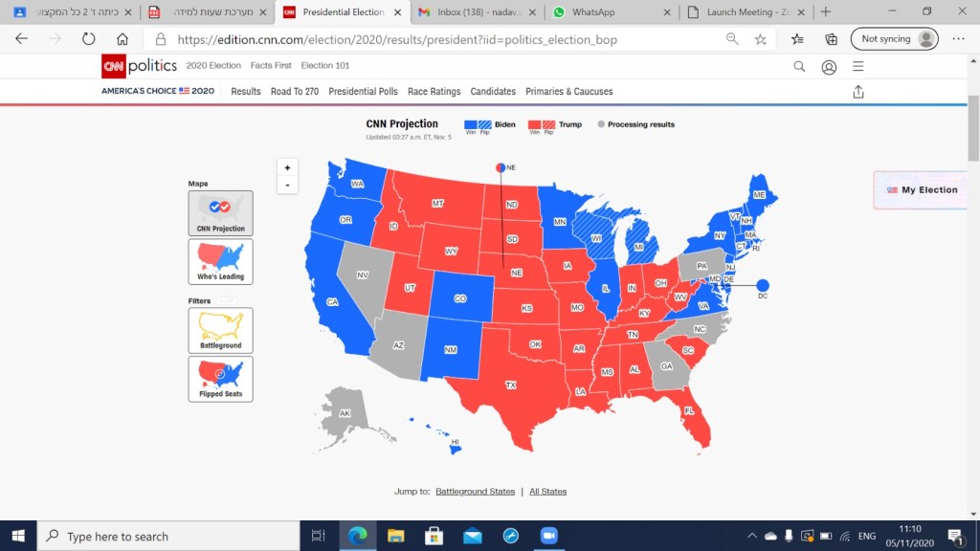The width and height of the screenshot is (980, 551).
Task: Open the CNN hamburger menu
Action: pos(858,66)
